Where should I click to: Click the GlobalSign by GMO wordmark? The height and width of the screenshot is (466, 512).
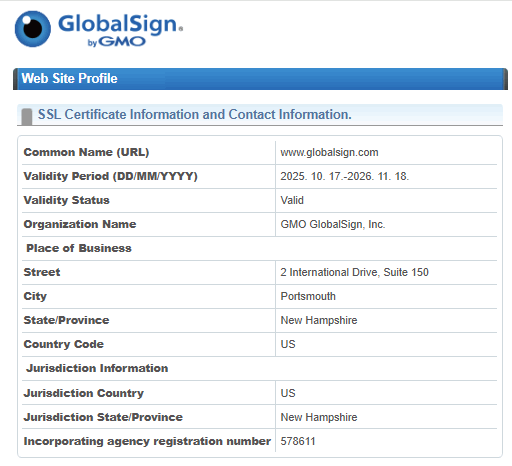point(120,30)
